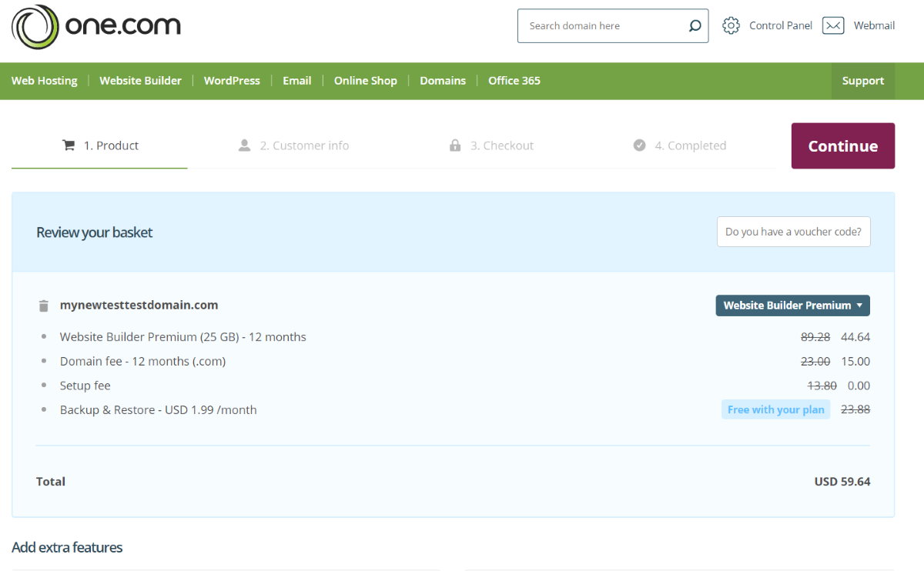Click the search magnifier icon

pos(695,26)
